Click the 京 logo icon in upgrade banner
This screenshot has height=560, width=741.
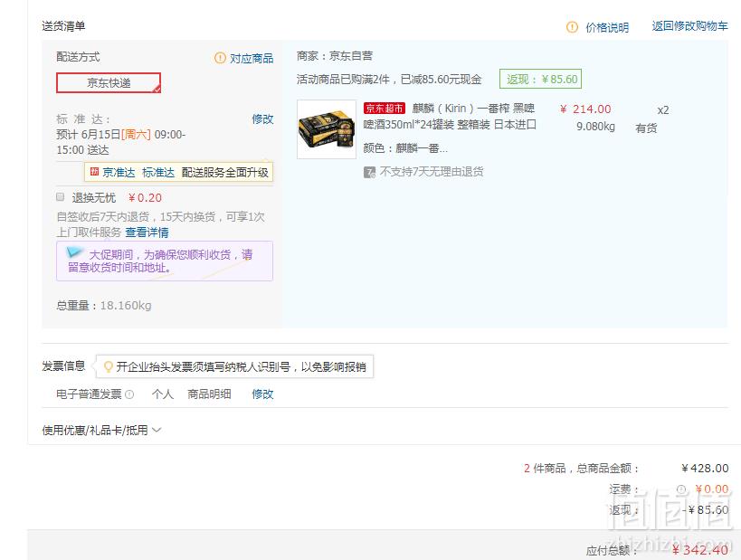pyautogui.click(x=94, y=172)
